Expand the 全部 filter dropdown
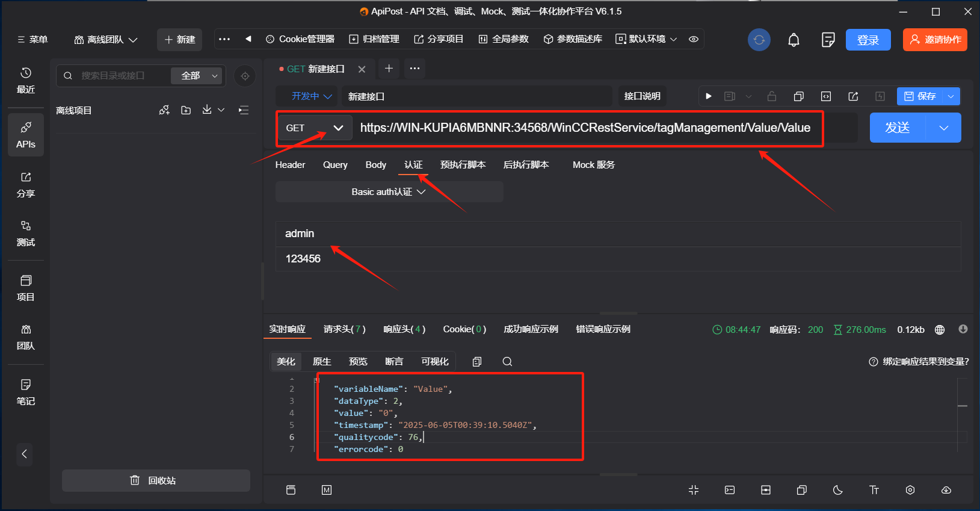 pos(197,76)
